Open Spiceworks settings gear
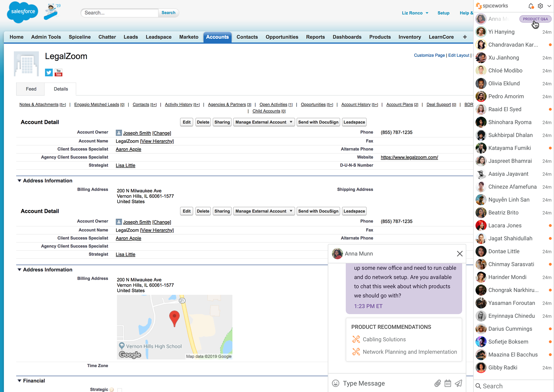554x392 pixels. pyautogui.click(x=540, y=6)
